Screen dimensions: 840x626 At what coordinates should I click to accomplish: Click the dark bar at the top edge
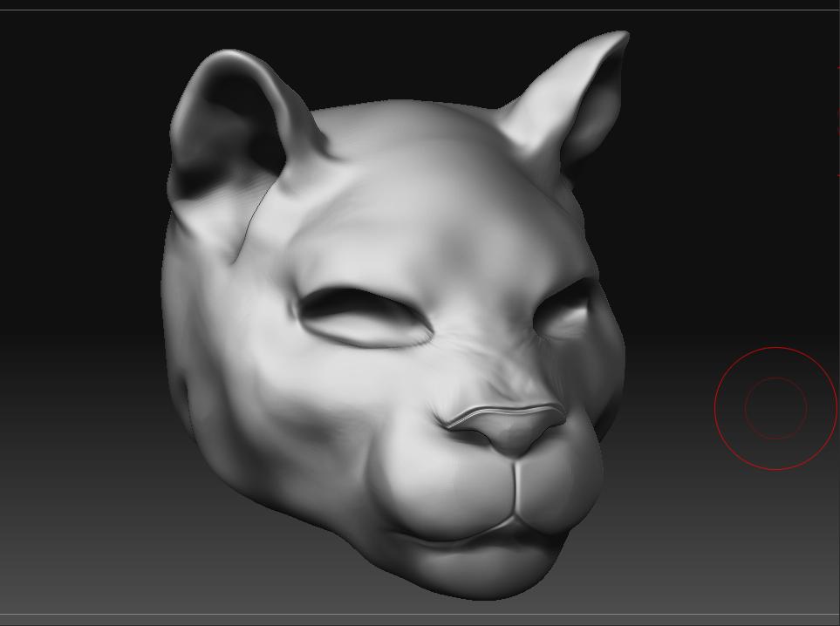419,4
